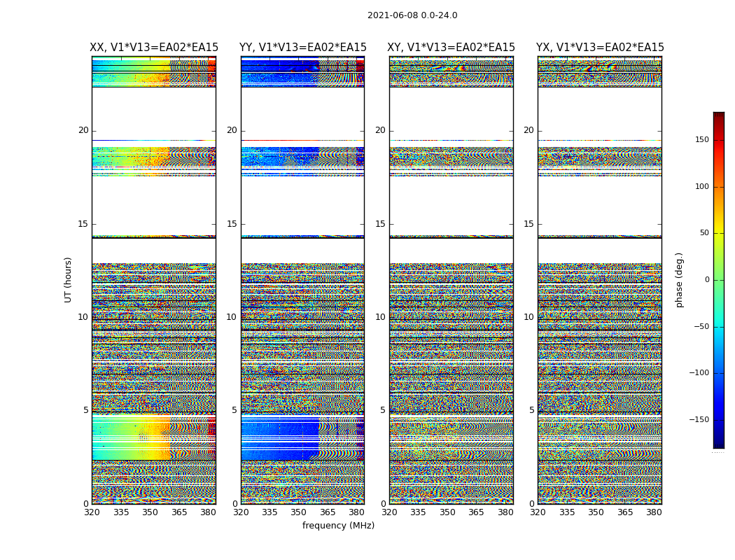
Task: Click the "335" frequency tick under XX plot
Action: (x=121, y=512)
